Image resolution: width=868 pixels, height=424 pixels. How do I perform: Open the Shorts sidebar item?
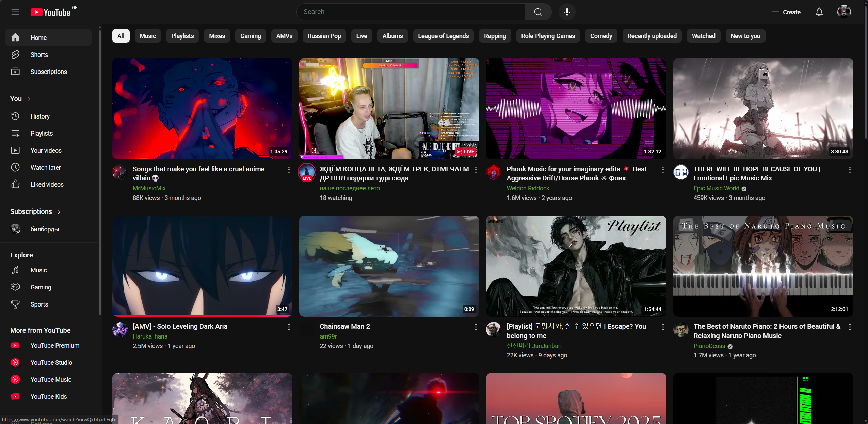(x=39, y=54)
